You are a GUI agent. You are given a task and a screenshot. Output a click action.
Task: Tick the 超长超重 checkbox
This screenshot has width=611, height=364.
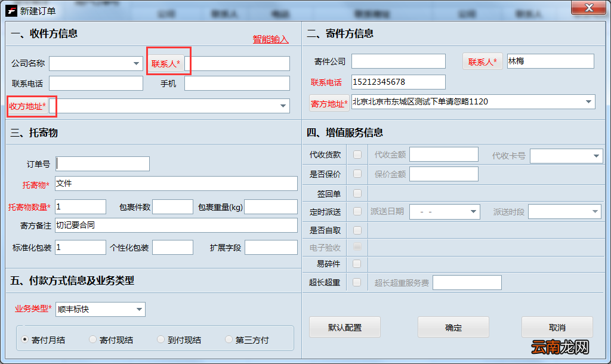tap(357, 282)
